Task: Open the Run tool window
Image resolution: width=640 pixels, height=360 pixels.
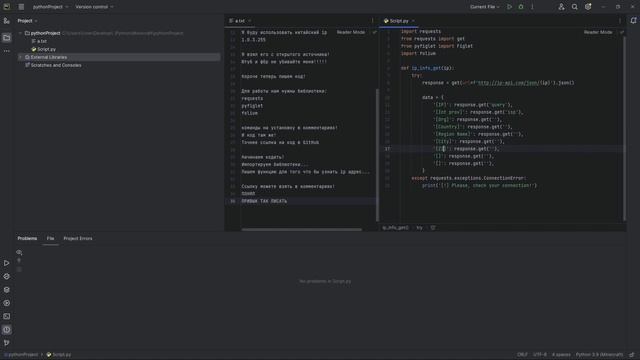Action: click(x=7, y=263)
